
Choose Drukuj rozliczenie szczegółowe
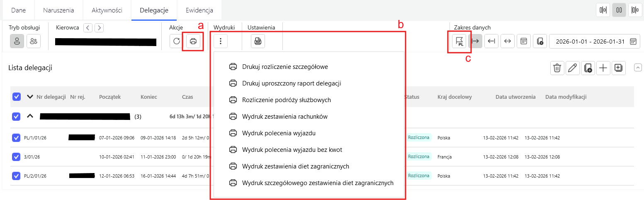point(285,66)
